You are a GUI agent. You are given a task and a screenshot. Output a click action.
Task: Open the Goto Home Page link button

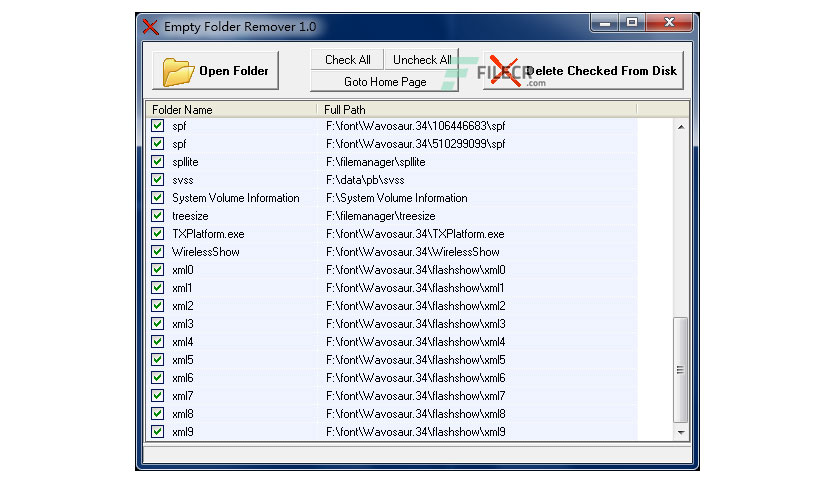click(385, 82)
